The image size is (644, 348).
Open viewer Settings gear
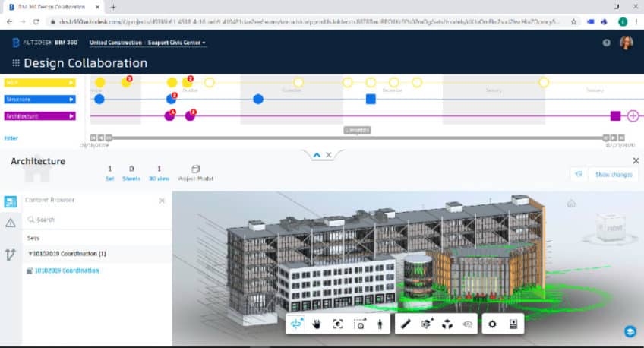coord(492,324)
